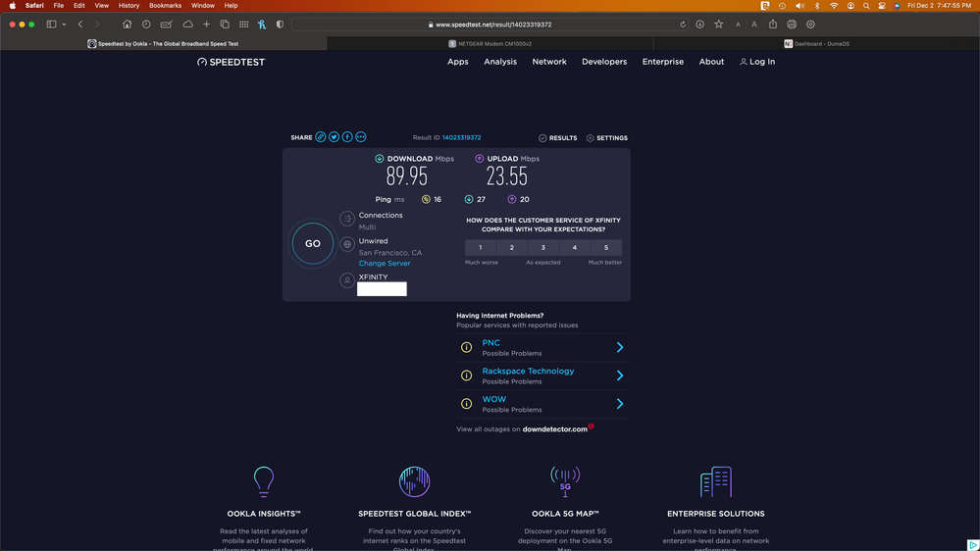
Task: Click the Home toolbar icon
Action: click(x=127, y=25)
